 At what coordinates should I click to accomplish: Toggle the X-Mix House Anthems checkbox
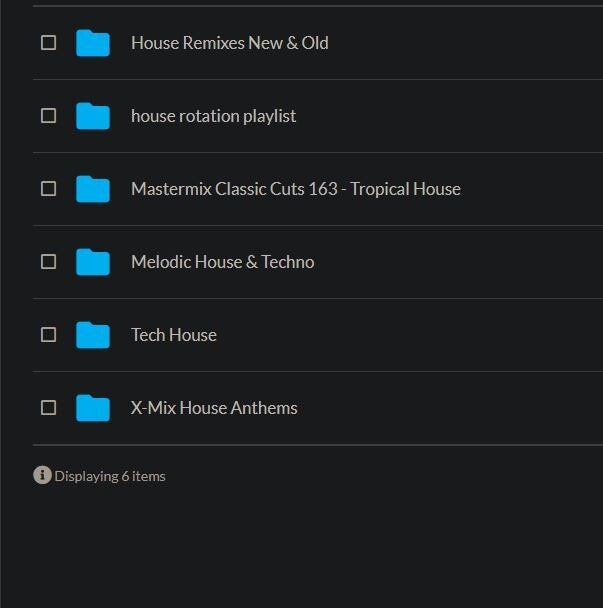(x=48, y=408)
